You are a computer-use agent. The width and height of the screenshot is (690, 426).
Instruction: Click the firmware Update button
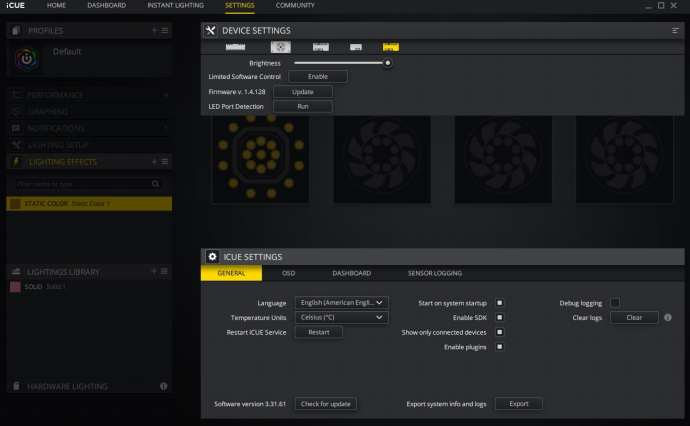coord(303,92)
